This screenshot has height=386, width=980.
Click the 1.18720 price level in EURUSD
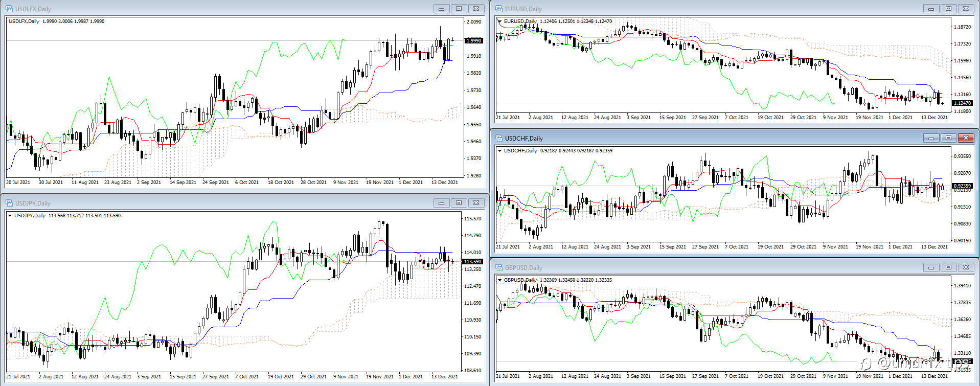[962, 27]
